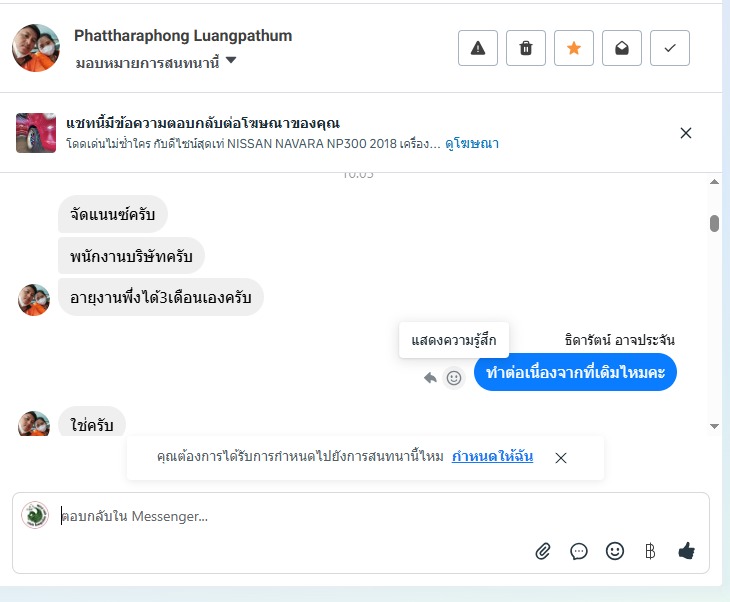Click the NISSAN NAVARA ad thumbnail

pos(36,133)
